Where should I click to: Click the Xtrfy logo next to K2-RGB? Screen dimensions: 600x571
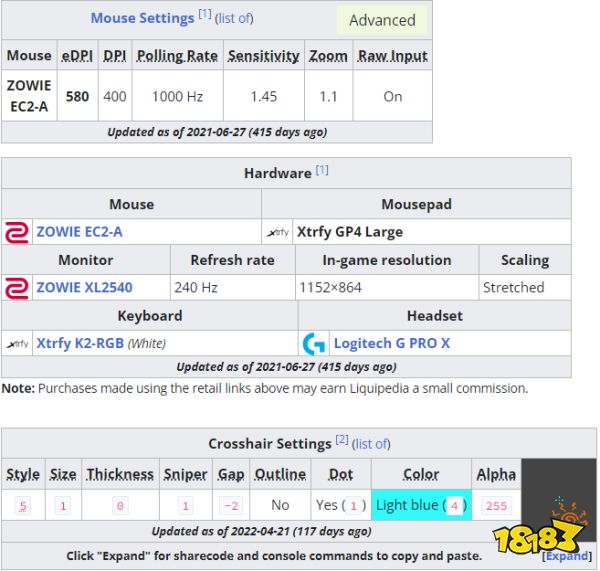18,344
